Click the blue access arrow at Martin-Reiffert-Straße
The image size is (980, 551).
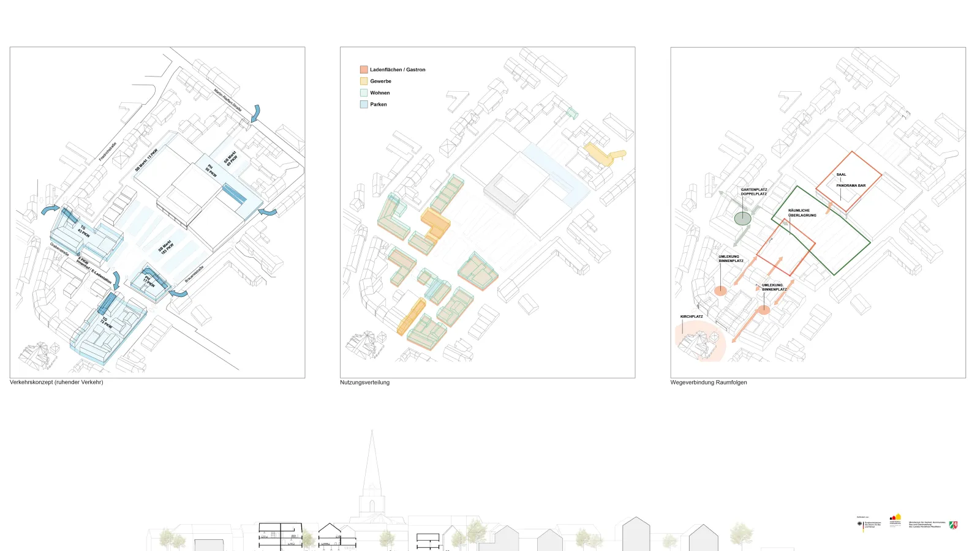pyautogui.click(x=255, y=113)
